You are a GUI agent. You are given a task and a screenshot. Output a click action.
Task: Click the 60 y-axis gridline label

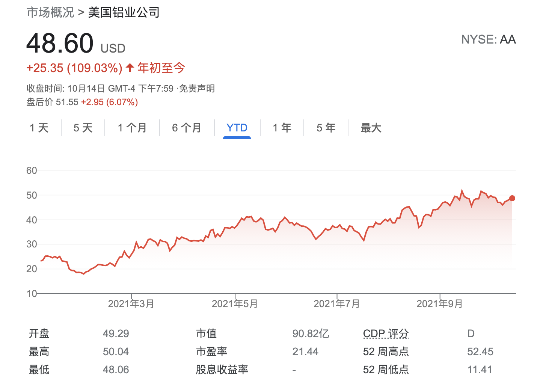pyautogui.click(x=32, y=170)
